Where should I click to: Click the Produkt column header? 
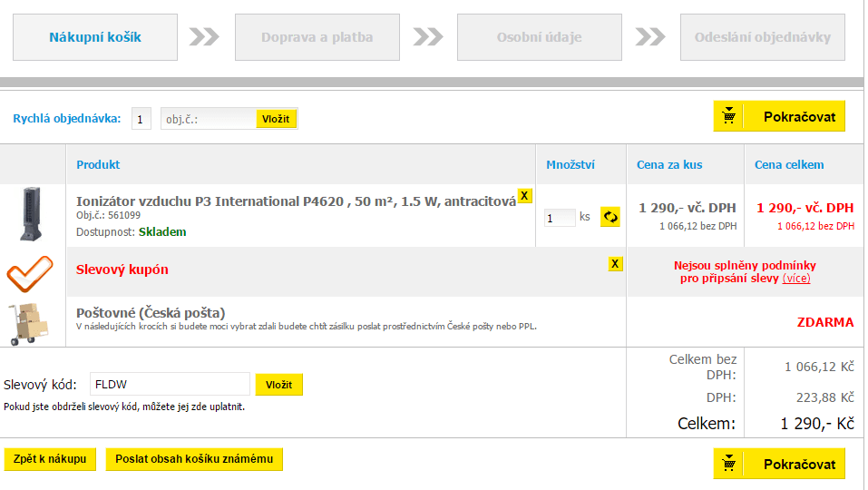click(98, 164)
